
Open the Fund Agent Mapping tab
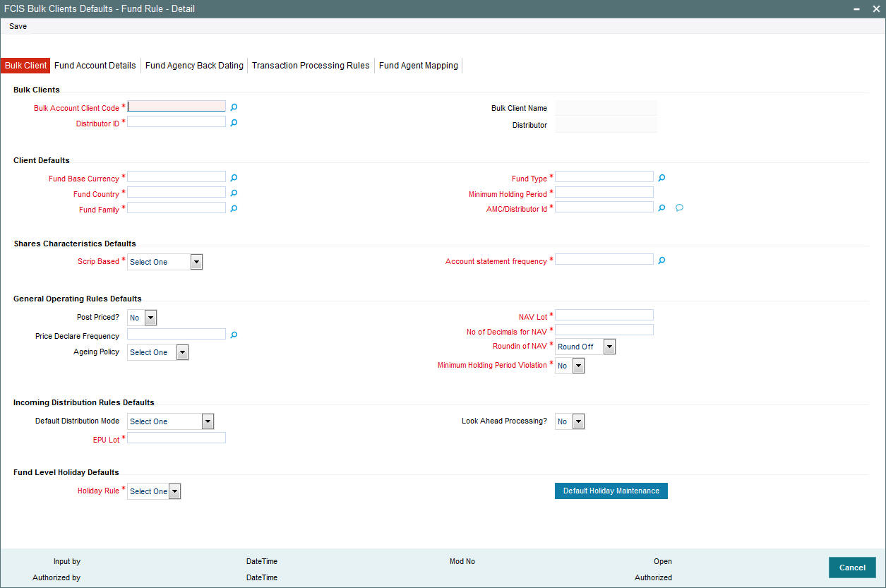(x=419, y=66)
